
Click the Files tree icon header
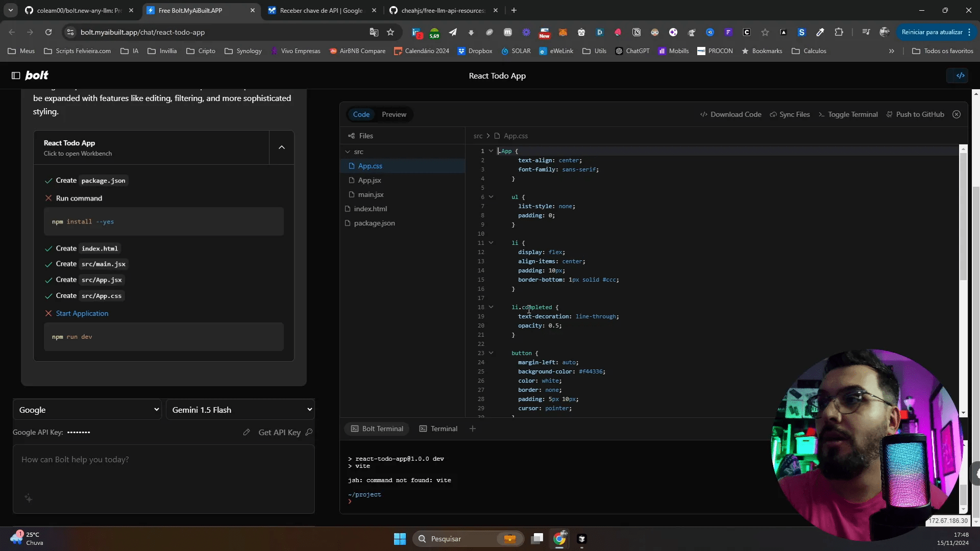(351, 136)
